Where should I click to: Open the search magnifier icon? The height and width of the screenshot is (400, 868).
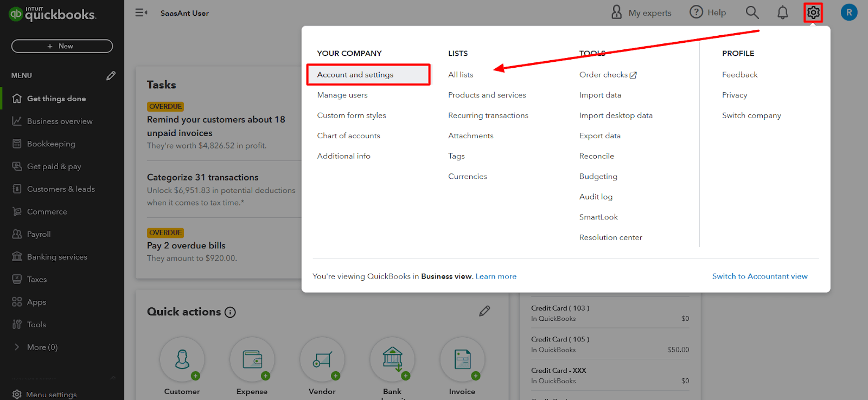pyautogui.click(x=752, y=12)
